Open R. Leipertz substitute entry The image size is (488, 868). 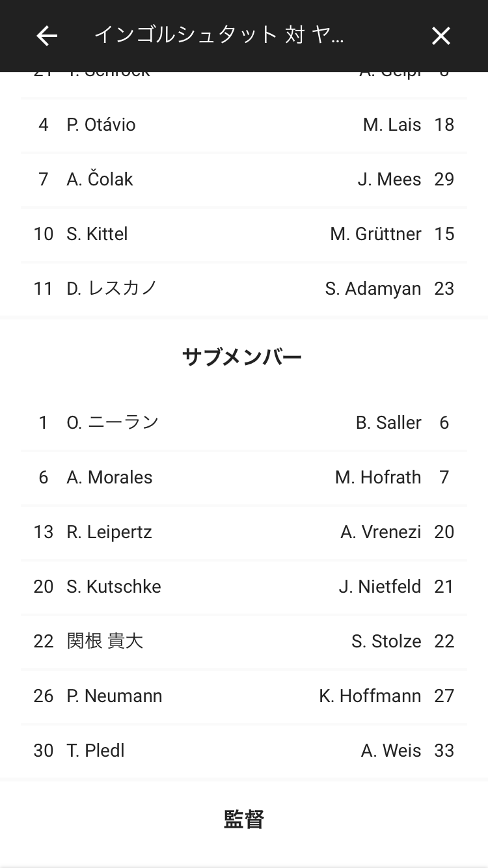(x=109, y=532)
